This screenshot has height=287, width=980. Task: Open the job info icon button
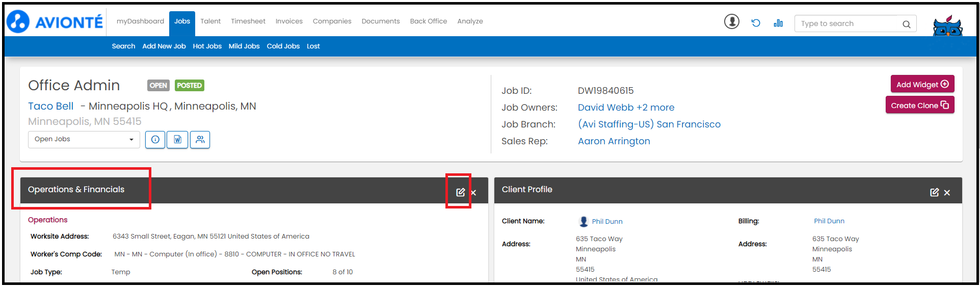[x=155, y=140]
